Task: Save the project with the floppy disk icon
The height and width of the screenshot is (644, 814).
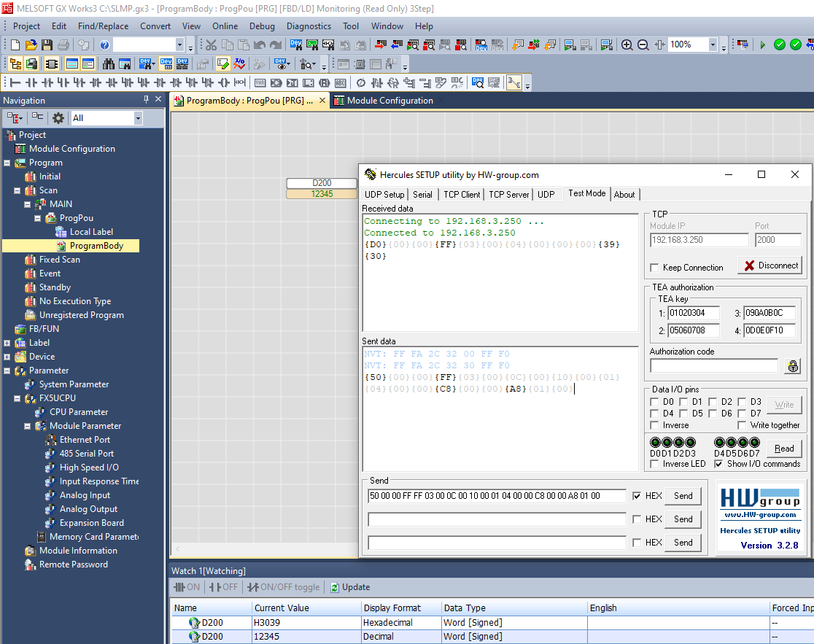Action: (x=47, y=45)
